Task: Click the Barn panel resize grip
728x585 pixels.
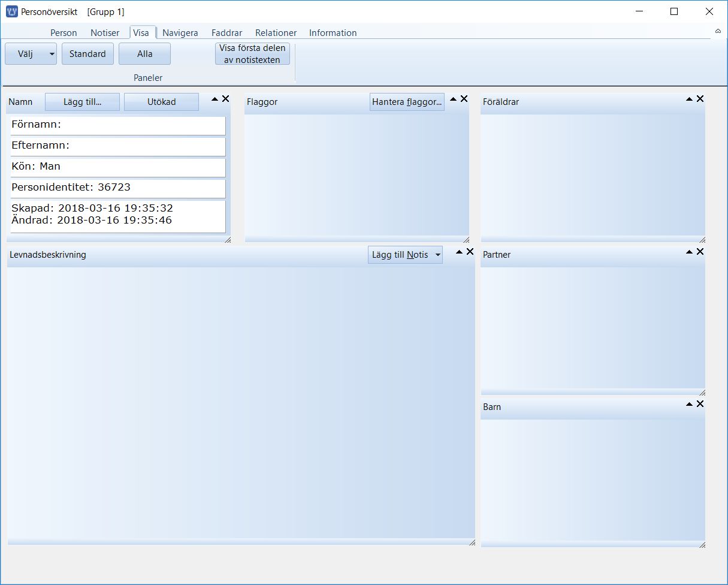Action: [702, 545]
